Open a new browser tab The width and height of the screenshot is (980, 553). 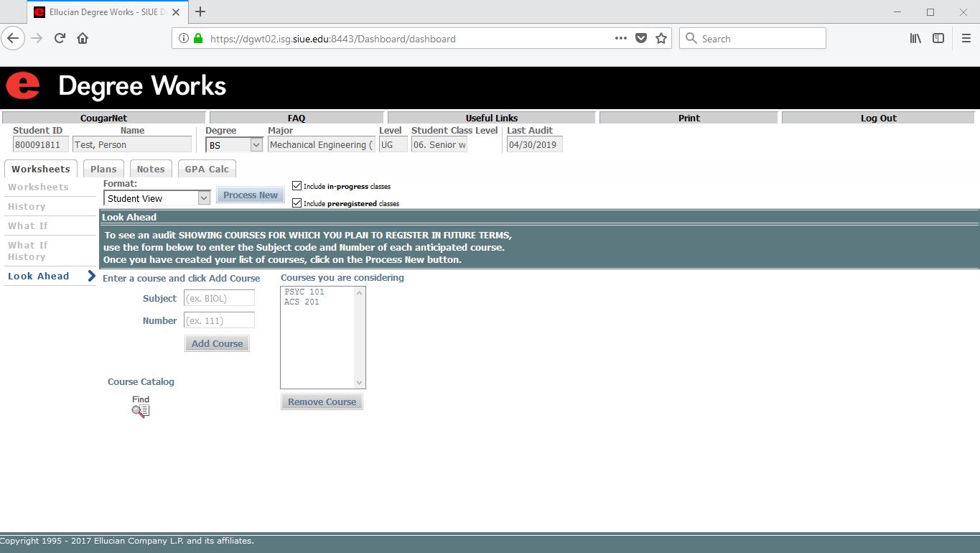200,11
